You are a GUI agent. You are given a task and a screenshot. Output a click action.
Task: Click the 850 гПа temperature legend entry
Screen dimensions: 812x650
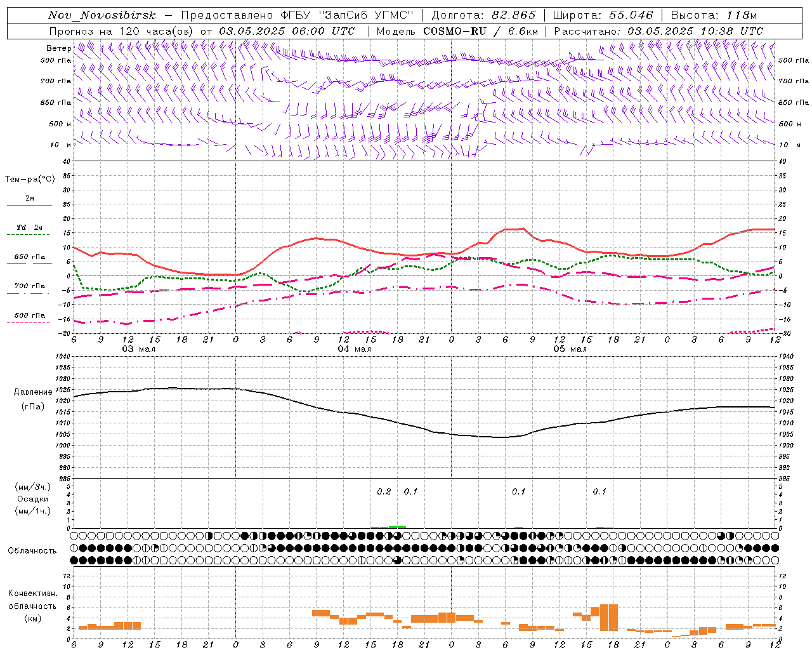(x=30, y=257)
